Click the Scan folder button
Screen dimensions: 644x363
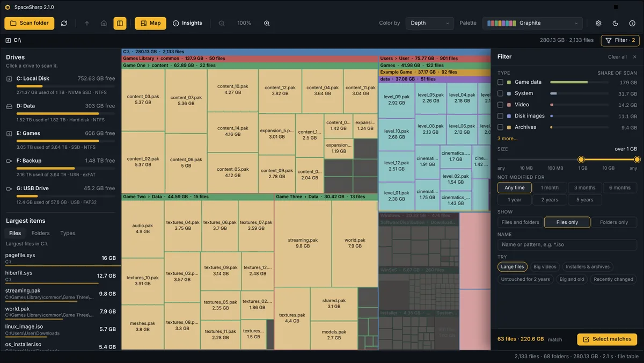point(29,23)
